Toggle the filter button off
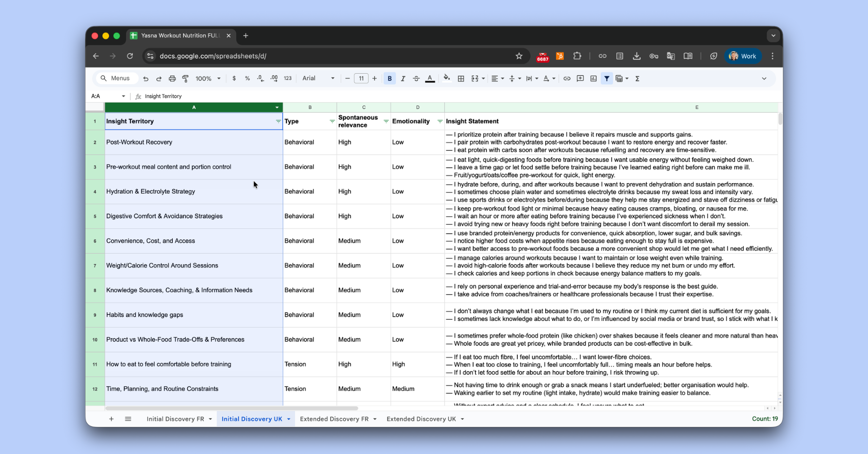Screen dimensions: 868x454 607,79
